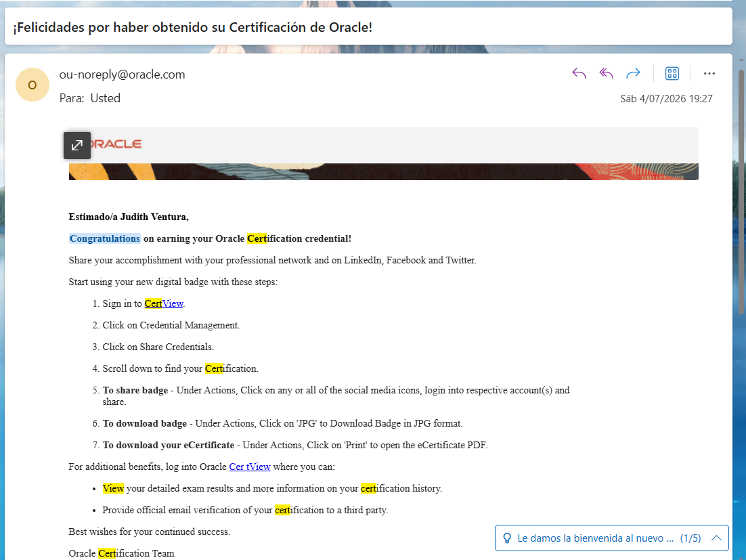
Task: Click the '(1/5)' tip counter
Action: (690, 538)
